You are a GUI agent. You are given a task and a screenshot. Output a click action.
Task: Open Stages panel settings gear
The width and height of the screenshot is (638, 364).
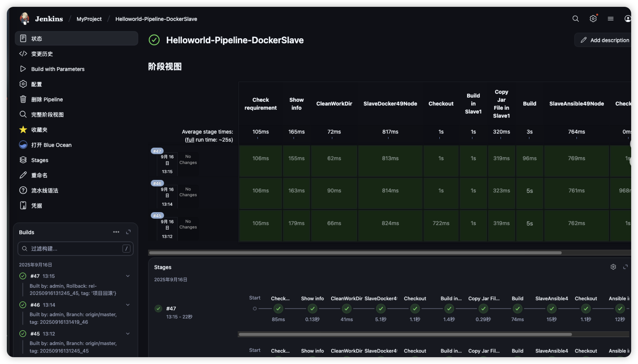point(613,267)
